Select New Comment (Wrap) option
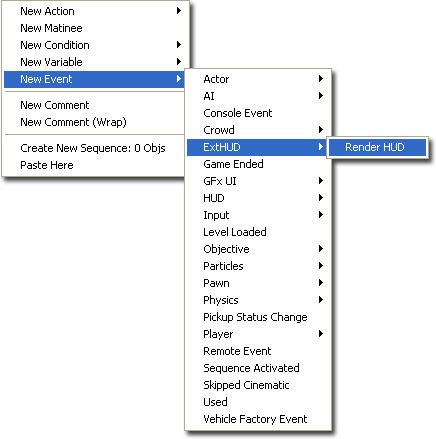 tap(94, 122)
